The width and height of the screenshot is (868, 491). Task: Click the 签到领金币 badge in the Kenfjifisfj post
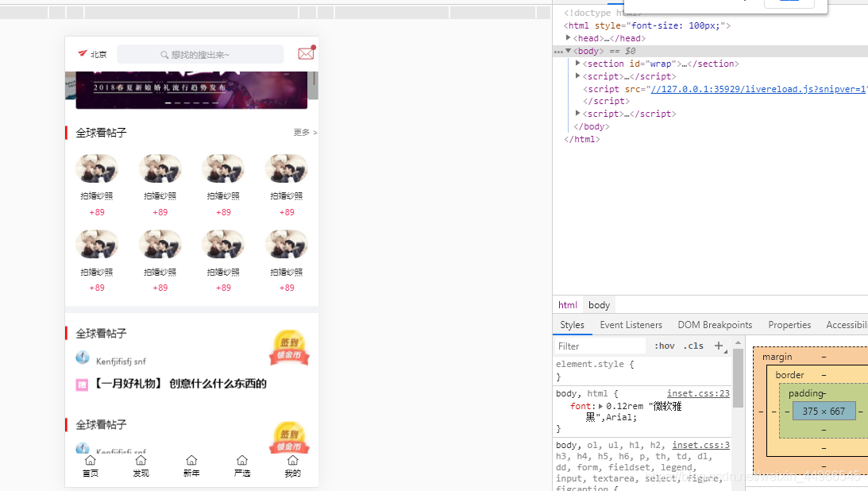coord(289,348)
